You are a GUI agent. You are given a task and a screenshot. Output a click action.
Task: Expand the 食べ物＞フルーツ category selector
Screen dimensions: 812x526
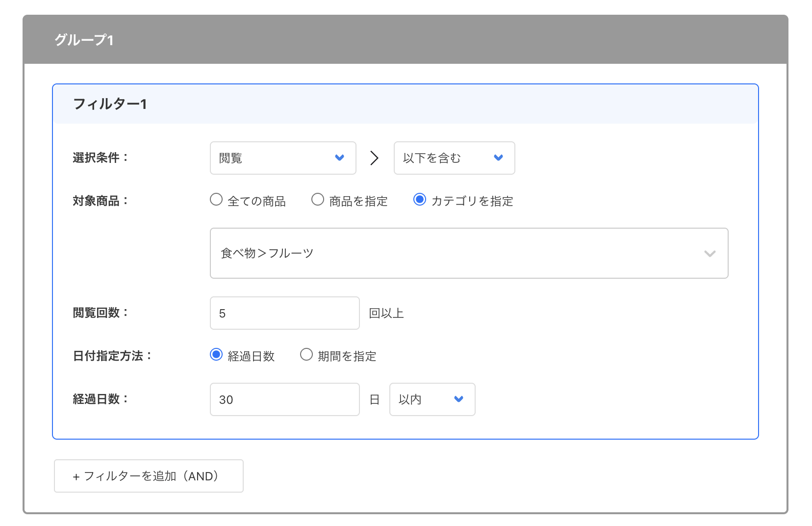469,253
